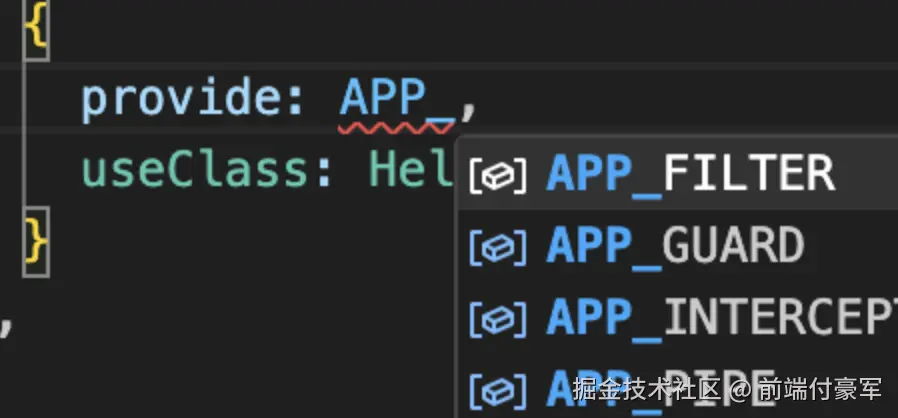Click the 掘金技术社区 watermark text
This screenshot has width=898, height=418.
click(x=646, y=391)
